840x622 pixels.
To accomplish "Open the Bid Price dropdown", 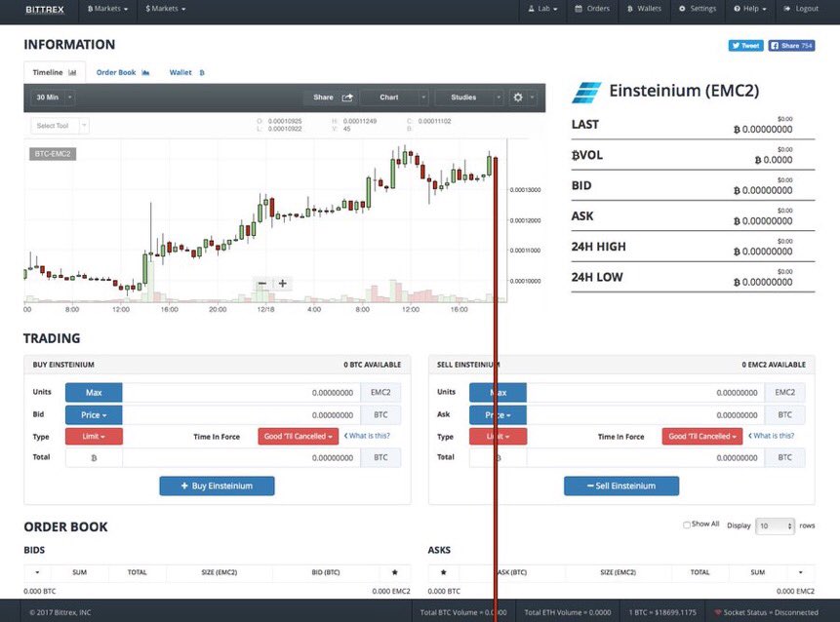I will point(94,415).
